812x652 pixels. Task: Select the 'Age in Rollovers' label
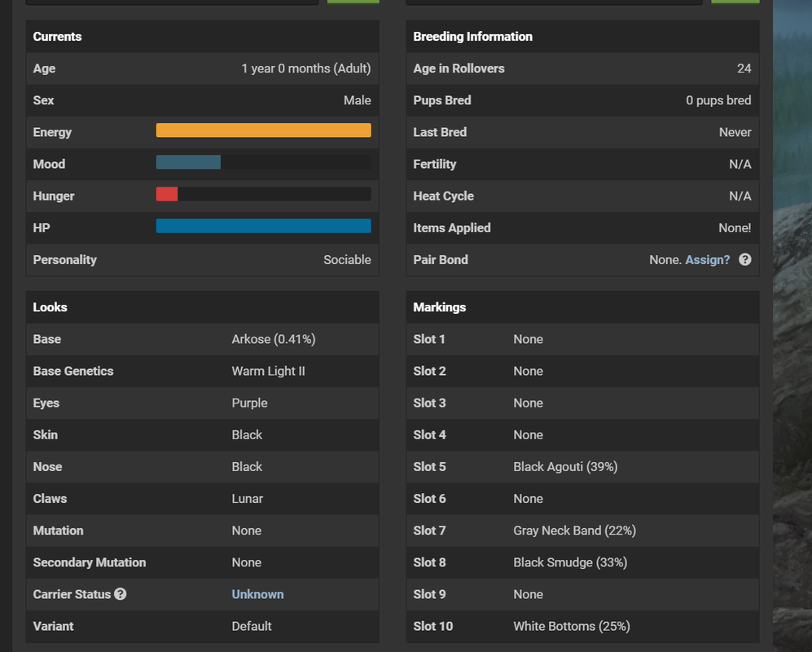459,68
